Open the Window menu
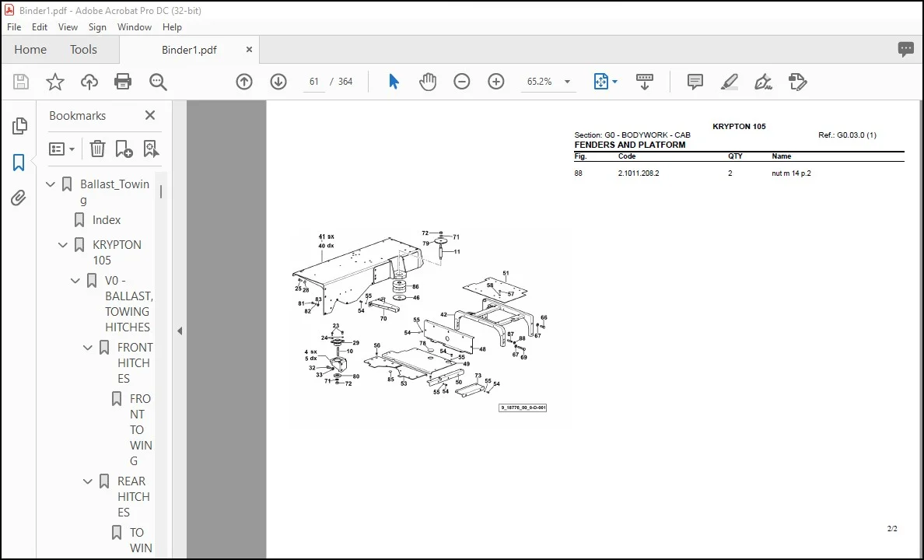 tap(135, 27)
